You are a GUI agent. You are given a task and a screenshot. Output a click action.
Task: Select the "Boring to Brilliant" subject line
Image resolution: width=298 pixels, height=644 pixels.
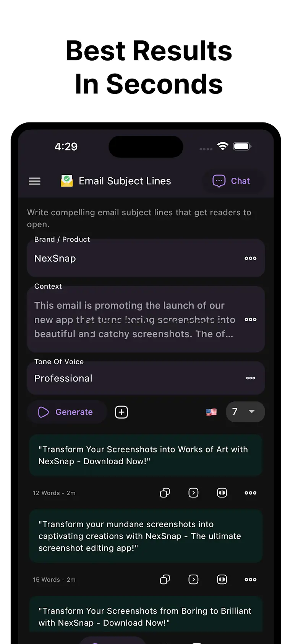(145, 617)
